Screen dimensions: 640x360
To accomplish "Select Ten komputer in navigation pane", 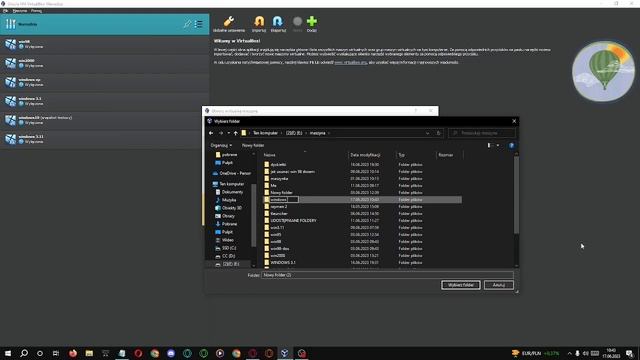I will (229, 184).
